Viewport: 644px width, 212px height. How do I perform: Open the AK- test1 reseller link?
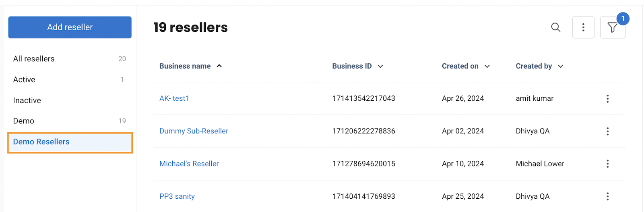(x=174, y=98)
